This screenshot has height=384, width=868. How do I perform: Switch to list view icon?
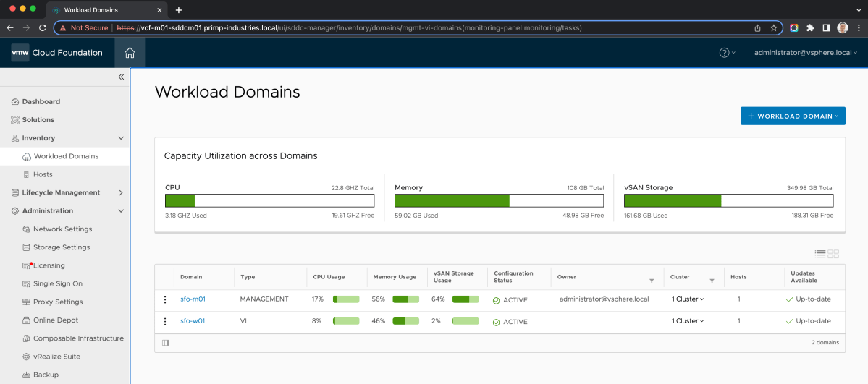[819, 254]
